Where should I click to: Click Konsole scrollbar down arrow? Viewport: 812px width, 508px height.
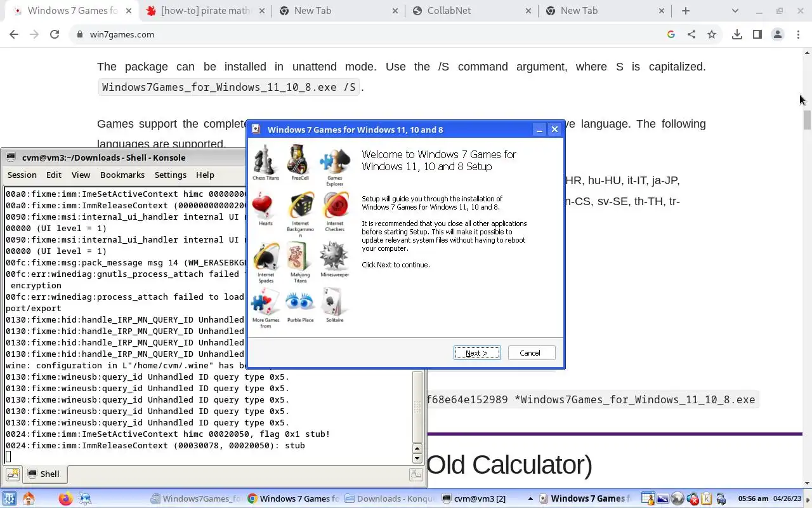click(x=417, y=458)
